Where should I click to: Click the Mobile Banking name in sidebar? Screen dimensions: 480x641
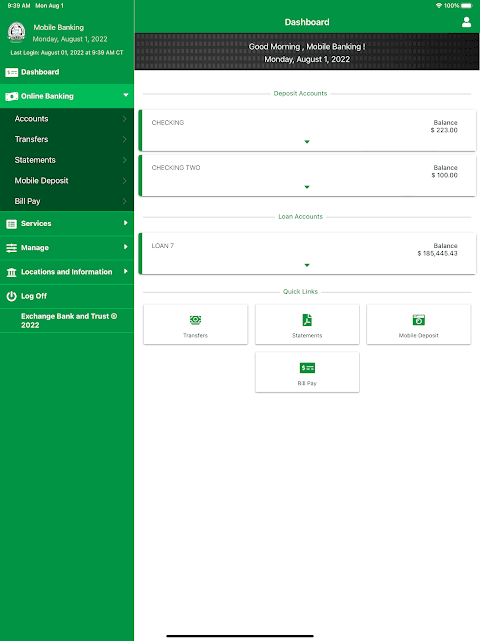(x=58, y=27)
